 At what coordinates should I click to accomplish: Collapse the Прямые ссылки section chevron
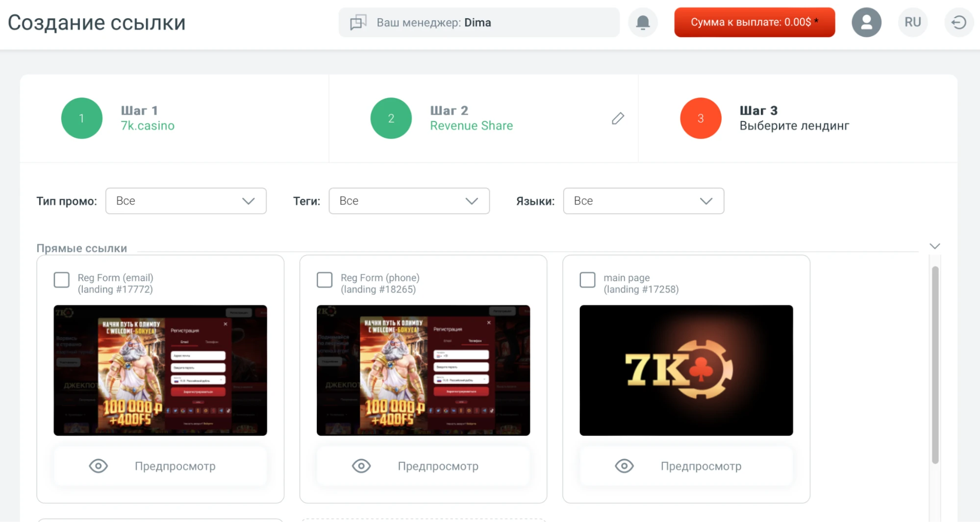(x=934, y=246)
